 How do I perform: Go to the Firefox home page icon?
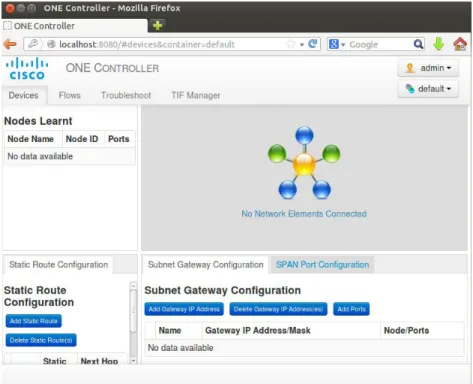click(460, 44)
